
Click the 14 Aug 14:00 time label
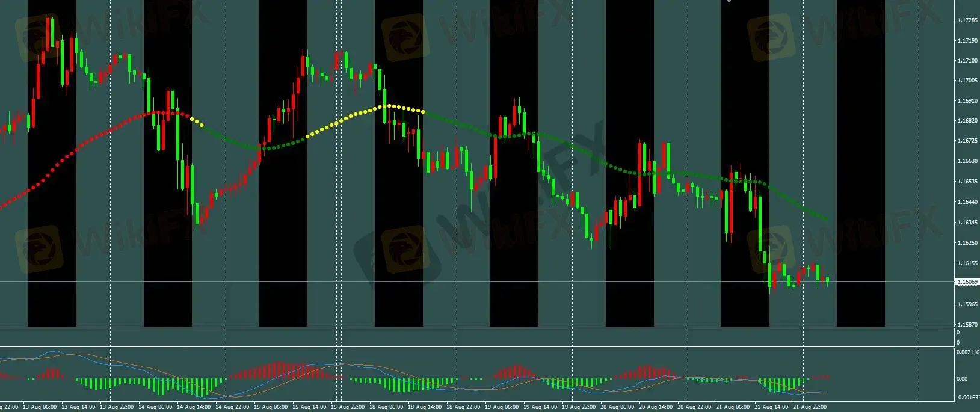pyautogui.click(x=194, y=407)
